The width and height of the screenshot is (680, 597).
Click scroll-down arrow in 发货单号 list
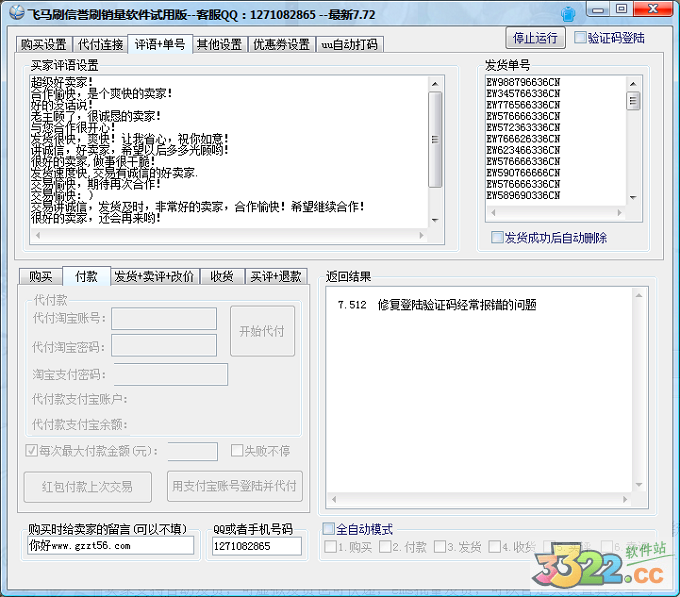(x=633, y=197)
